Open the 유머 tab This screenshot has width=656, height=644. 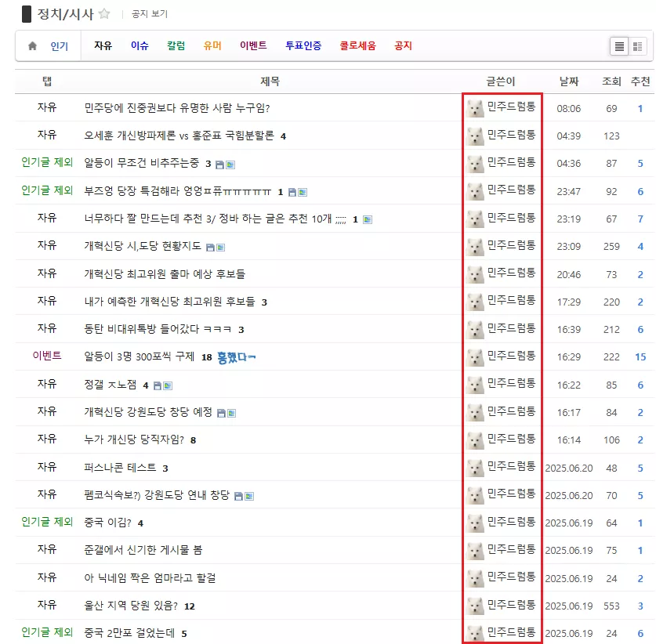212,45
